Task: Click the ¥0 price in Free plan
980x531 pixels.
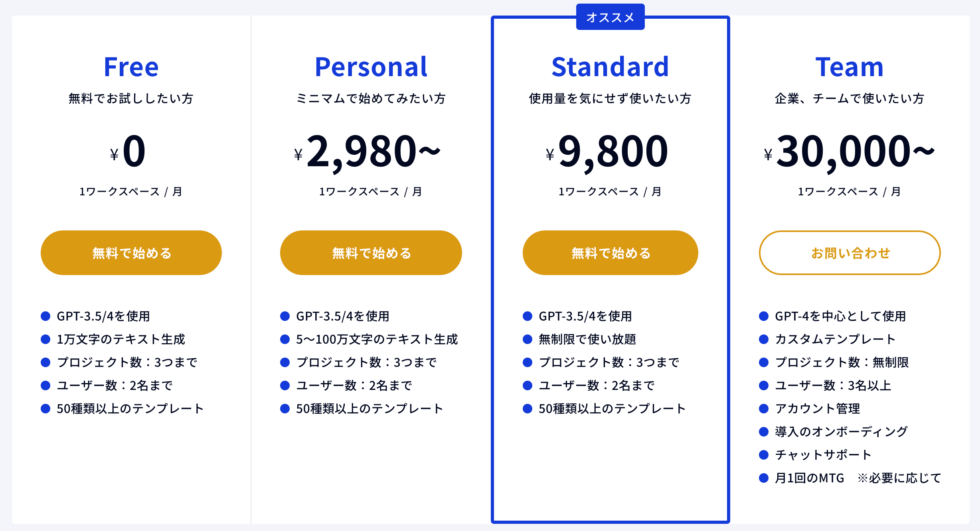Action: 128,151
